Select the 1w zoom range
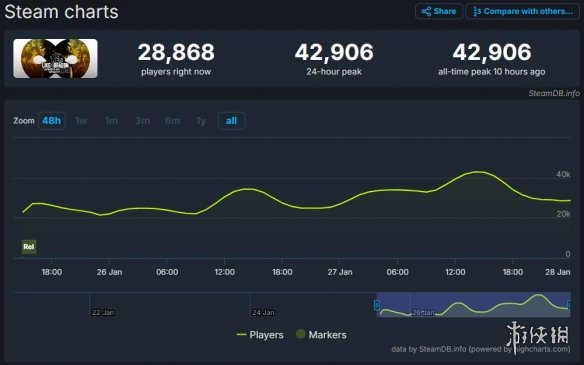This screenshot has width=584, height=365. 81,121
